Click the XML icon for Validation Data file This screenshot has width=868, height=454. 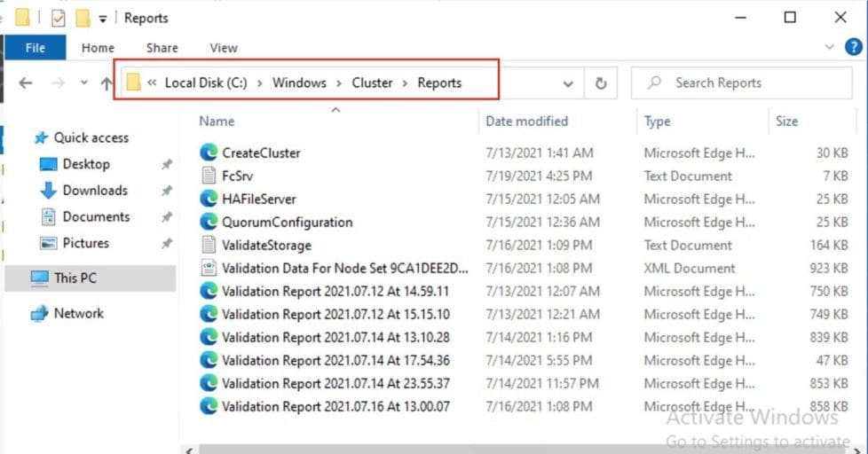209,268
